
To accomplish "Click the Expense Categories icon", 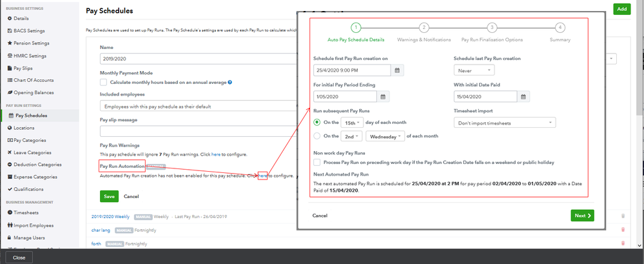I will 10,177.
